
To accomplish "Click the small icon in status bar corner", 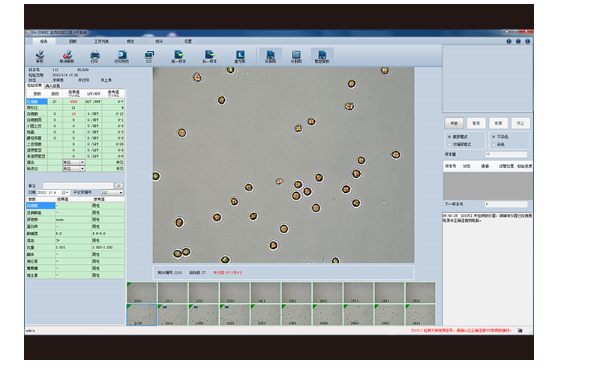I will coord(520,330).
